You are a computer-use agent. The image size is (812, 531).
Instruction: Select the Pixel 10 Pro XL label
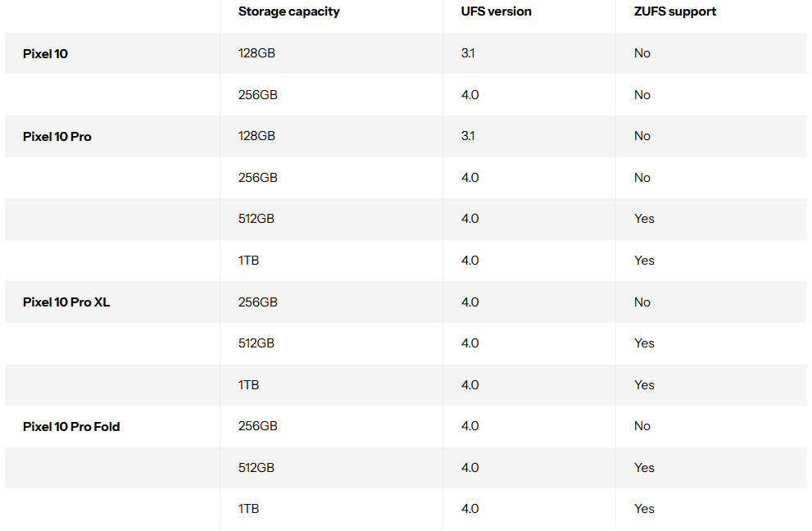click(66, 302)
